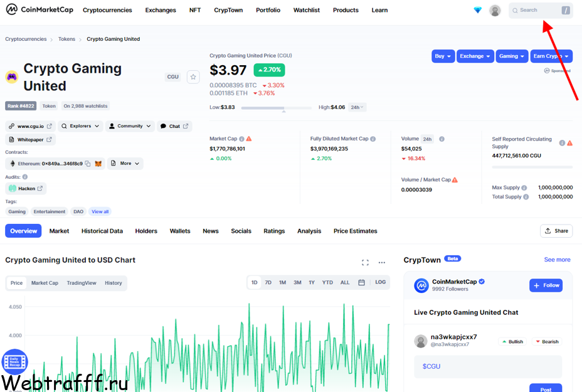
Task: Mark sentiment as Bearish
Action: pos(547,342)
